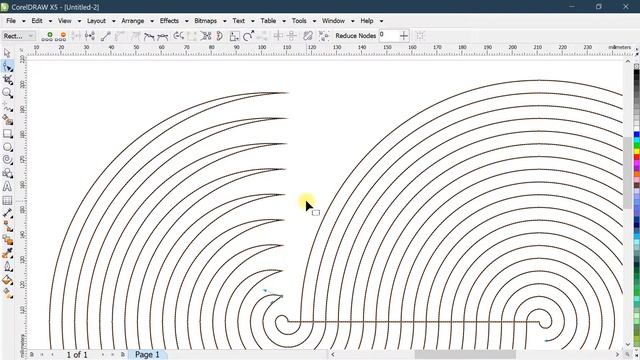Expand the Help menu arrow

[x=381, y=21]
